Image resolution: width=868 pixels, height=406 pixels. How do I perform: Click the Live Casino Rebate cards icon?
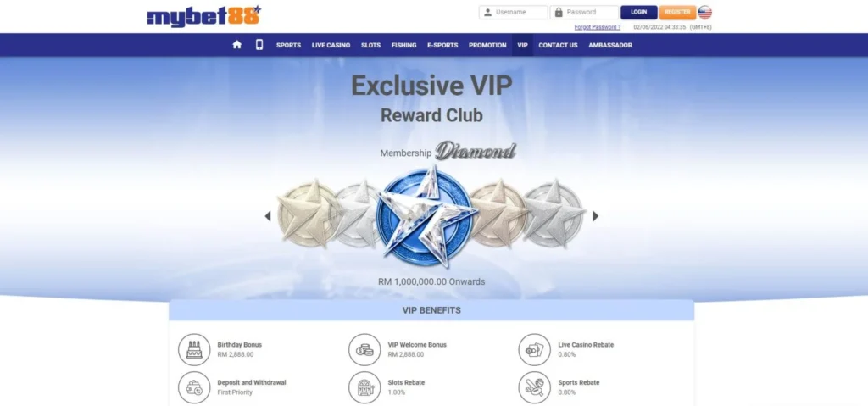(535, 349)
